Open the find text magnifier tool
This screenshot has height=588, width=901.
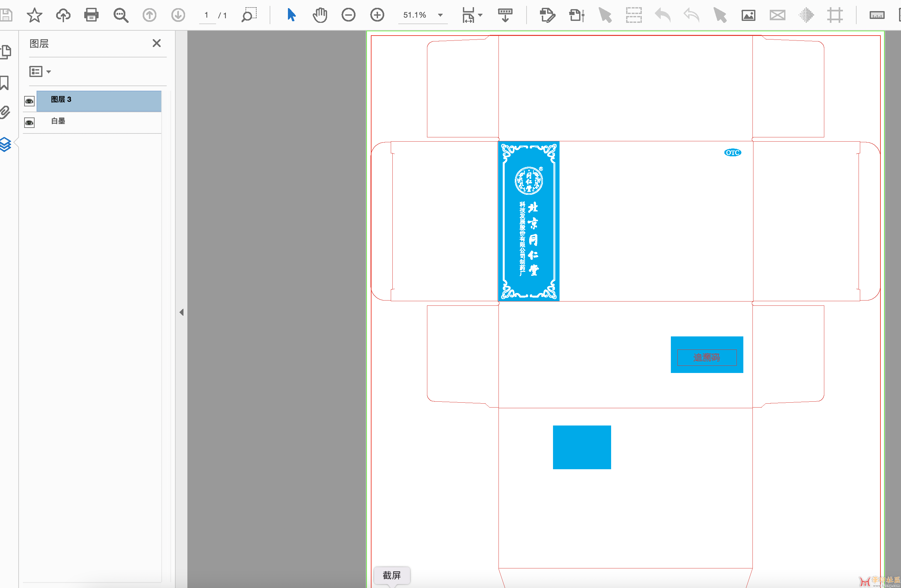coord(121,15)
